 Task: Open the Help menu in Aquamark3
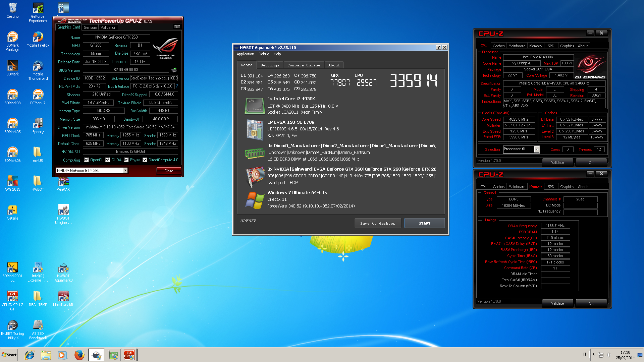click(x=277, y=54)
